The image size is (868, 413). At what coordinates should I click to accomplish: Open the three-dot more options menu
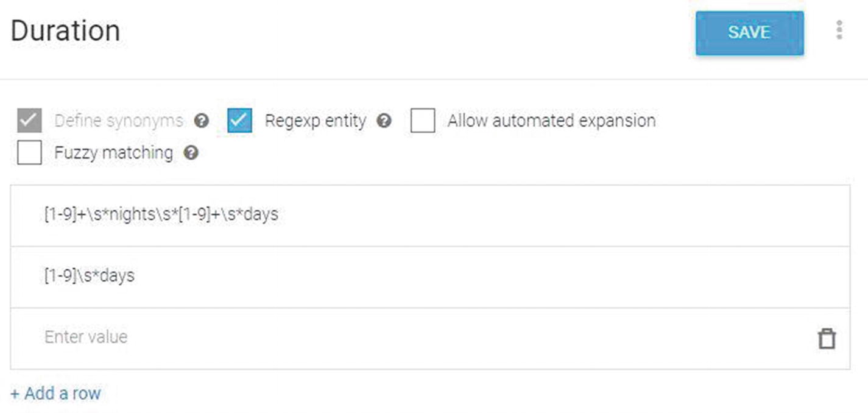coord(839,30)
